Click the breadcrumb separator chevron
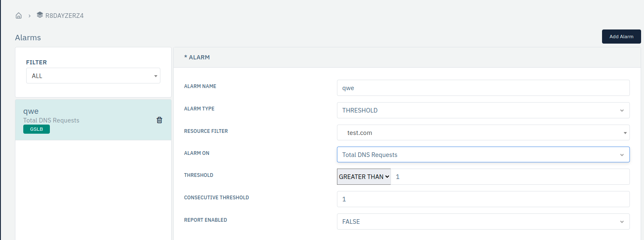Screen dimensions: 644x240 pyautogui.click(x=29, y=16)
